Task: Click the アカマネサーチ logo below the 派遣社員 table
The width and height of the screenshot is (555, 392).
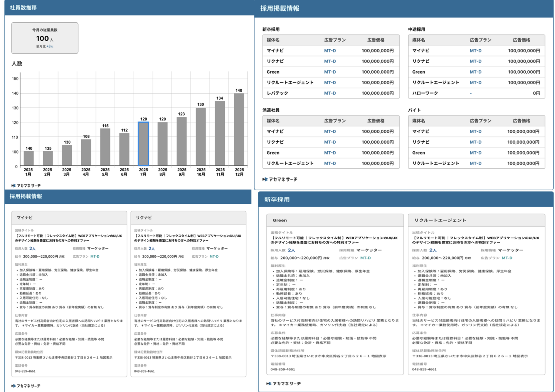Action: (x=280, y=179)
